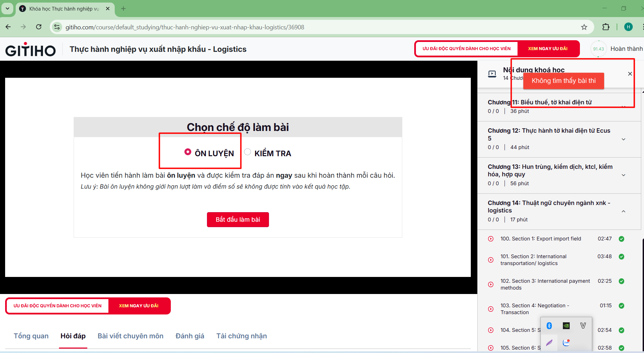The image size is (644, 353).
Task: Click the address bar URL
Action: [x=185, y=27]
